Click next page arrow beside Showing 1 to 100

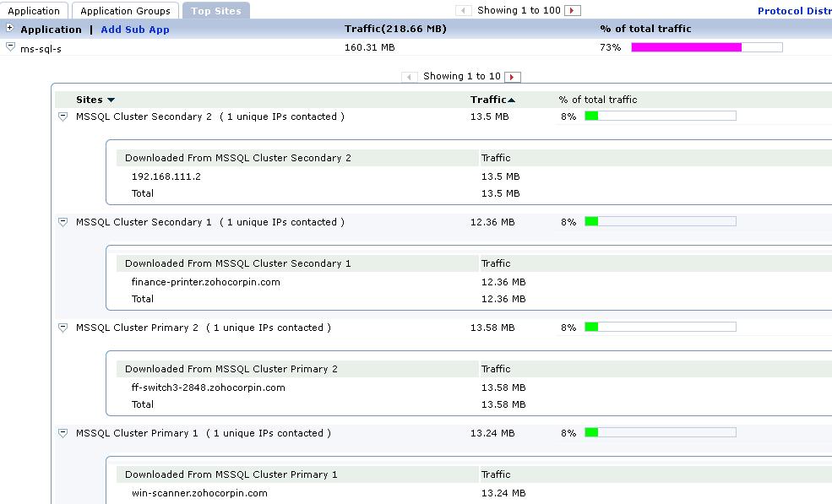[x=573, y=11]
